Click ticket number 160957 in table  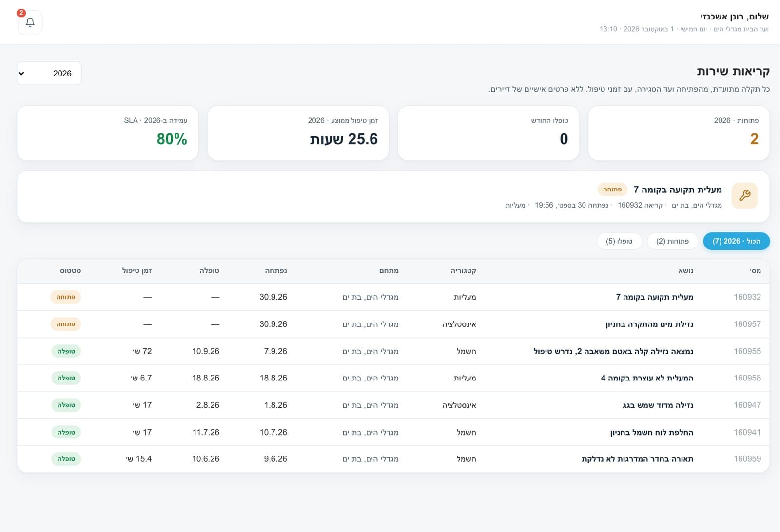pyautogui.click(x=747, y=324)
